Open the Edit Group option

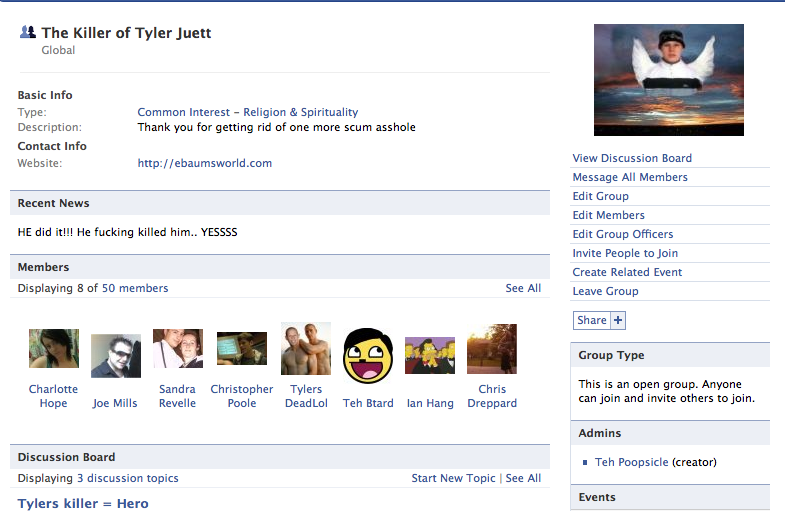(600, 196)
